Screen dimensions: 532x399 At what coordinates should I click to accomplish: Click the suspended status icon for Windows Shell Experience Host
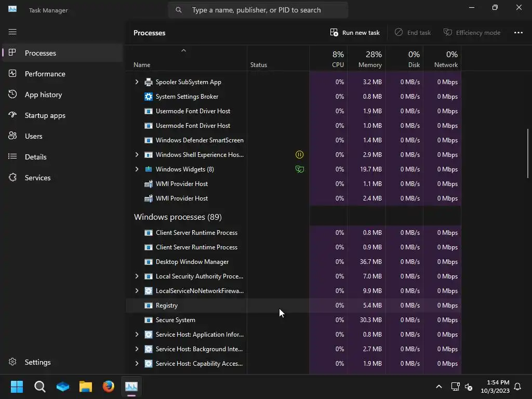pyautogui.click(x=299, y=155)
